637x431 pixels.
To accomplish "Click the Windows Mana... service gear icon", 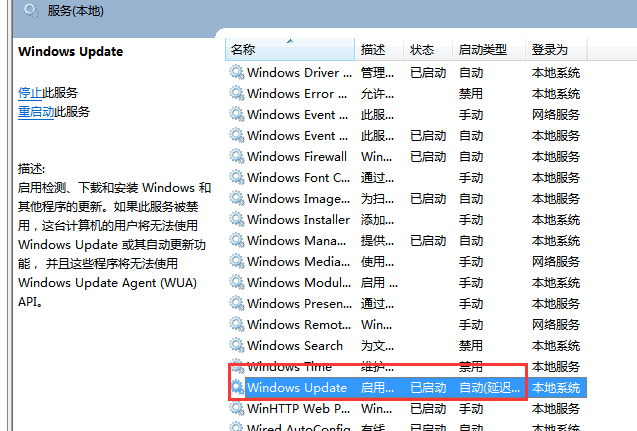I will click(236, 240).
